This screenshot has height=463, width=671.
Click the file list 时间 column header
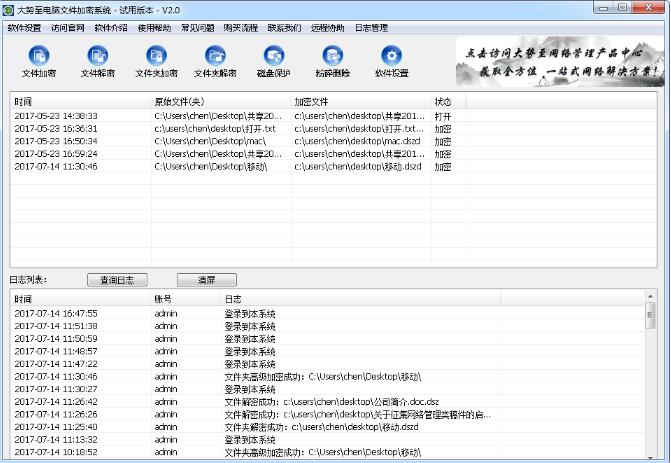[81, 101]
